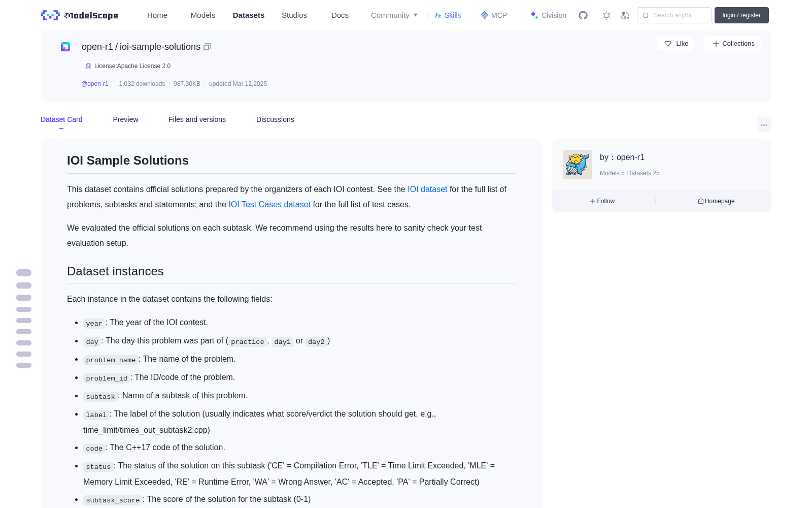Switch the site language with the translate icon
The image size is (812, 508).
pyautogui.click(x=625, y=15)
